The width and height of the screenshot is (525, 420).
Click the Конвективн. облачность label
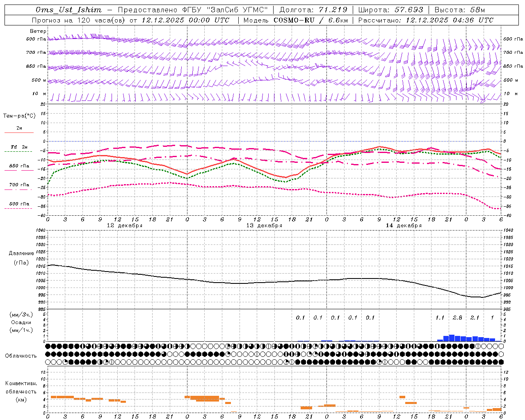21,388
